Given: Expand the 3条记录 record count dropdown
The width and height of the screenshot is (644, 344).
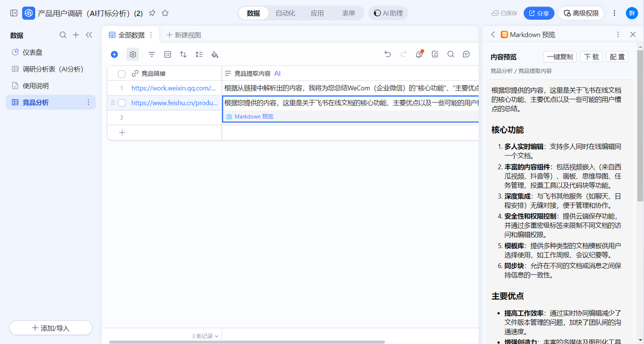Looking at the screenshot, I should tap(205, 336).
